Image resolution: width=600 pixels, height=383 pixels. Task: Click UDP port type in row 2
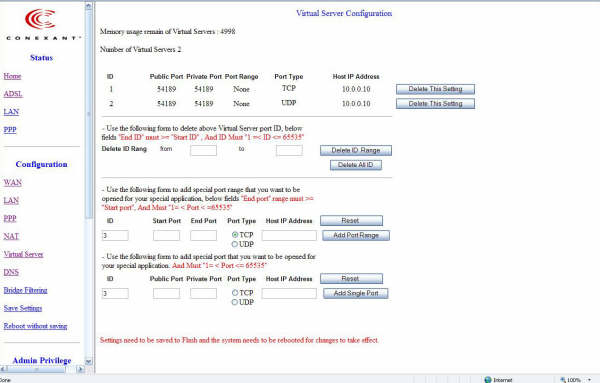coord(289,103)
